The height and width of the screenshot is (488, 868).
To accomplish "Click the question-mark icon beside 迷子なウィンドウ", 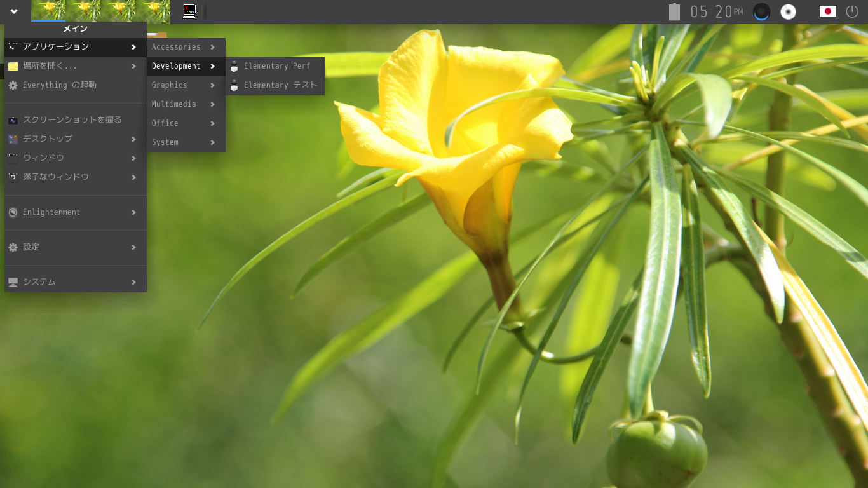I will coord(13,177).
